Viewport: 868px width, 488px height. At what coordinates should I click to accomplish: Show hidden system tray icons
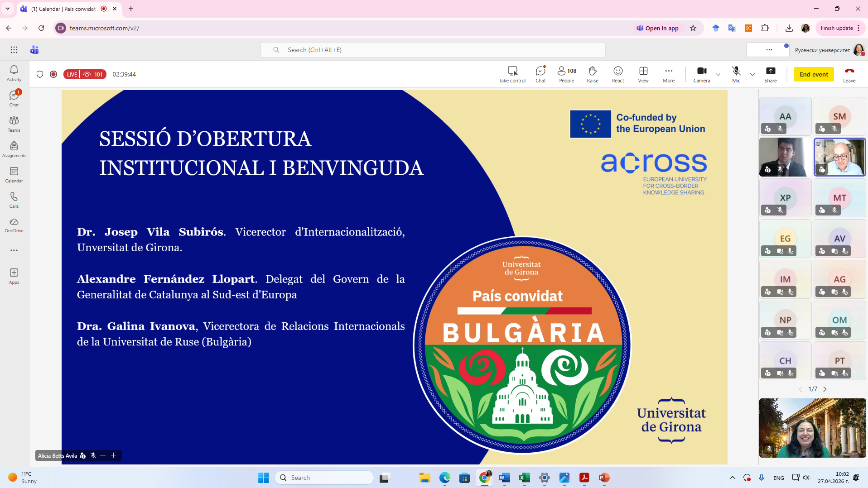pos(733,478)
